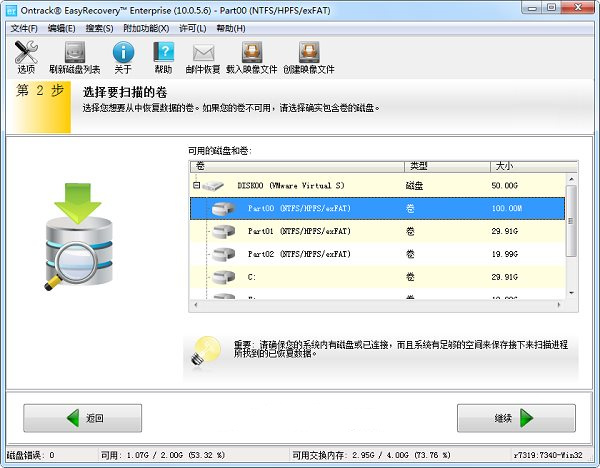Click the 磁盘 type cell of DISK00
Image resolution: width=600 pixels, height=468 pixels.
[414, 186]
